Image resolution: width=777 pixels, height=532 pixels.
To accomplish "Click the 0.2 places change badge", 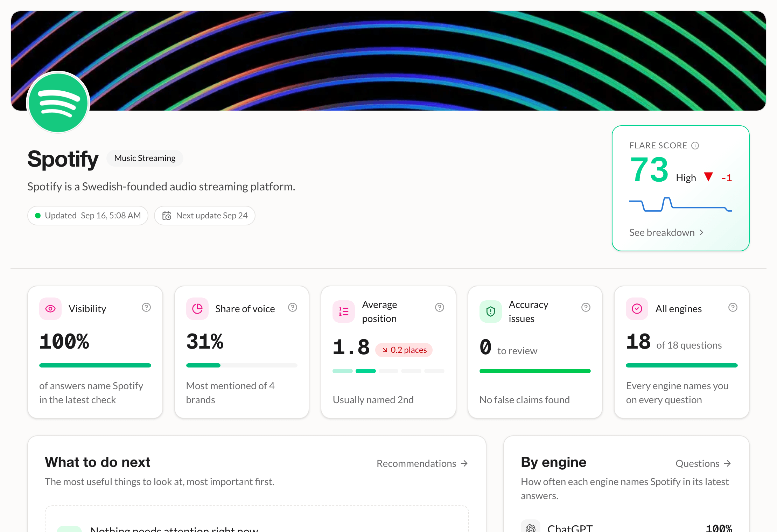I will (404, 350).
